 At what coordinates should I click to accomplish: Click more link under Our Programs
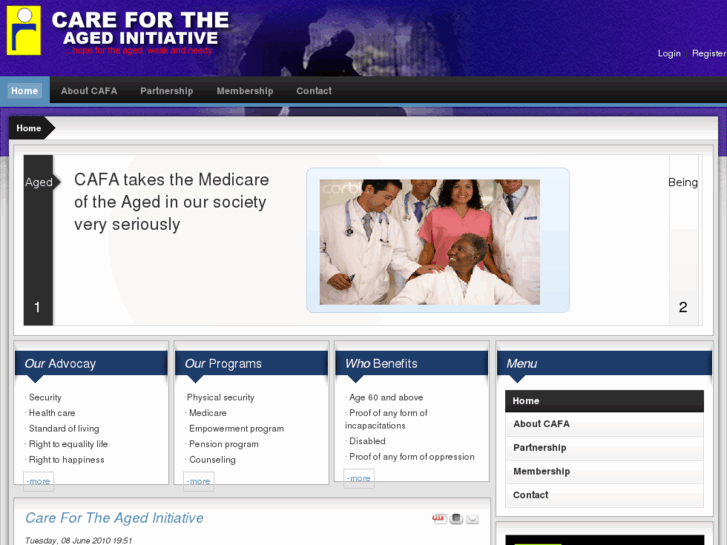click(x=198, y=481)
